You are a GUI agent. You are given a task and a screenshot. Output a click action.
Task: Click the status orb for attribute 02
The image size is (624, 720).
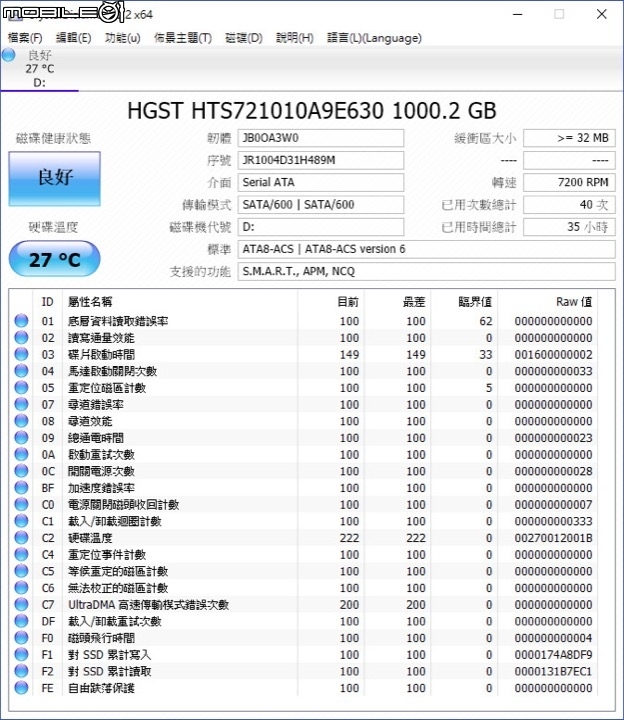tap(21, 338)
